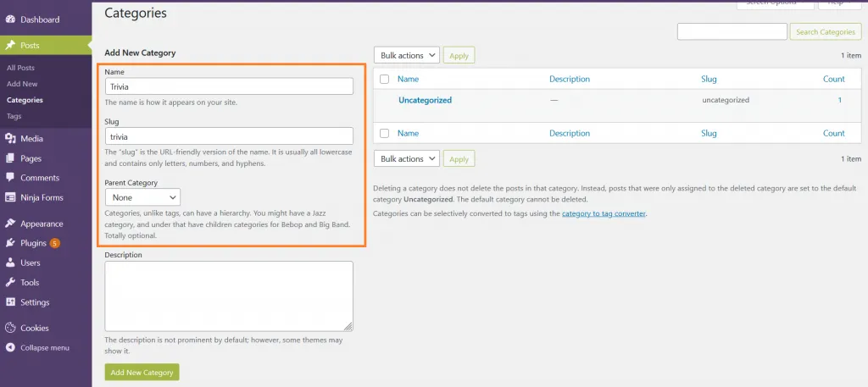The image size is (868, 387).
Task: Open the Comments menu label
Action: (40, 178)
